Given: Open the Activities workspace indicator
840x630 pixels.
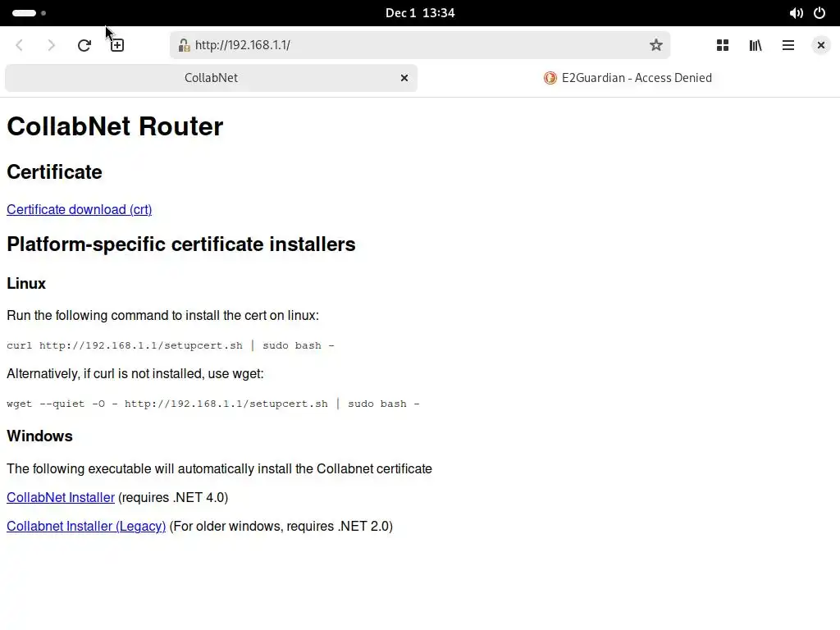Looking at the screenshot, I should [29, 13].
